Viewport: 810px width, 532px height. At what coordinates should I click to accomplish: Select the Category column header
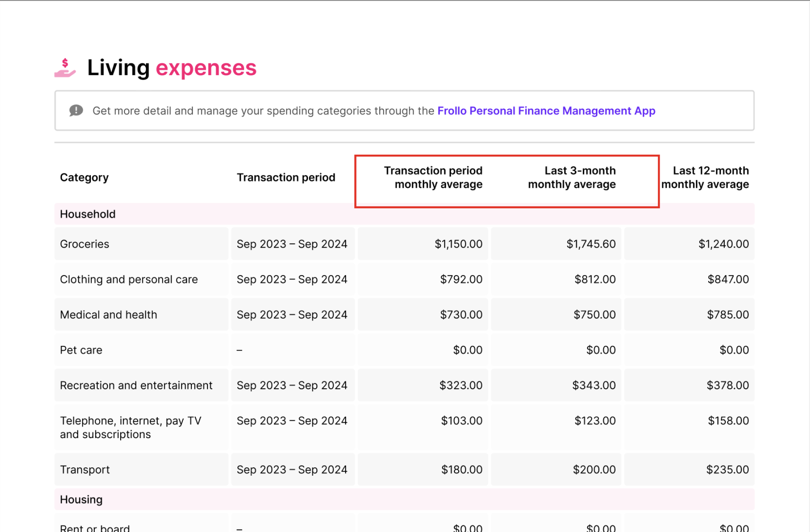pos(84,177)
